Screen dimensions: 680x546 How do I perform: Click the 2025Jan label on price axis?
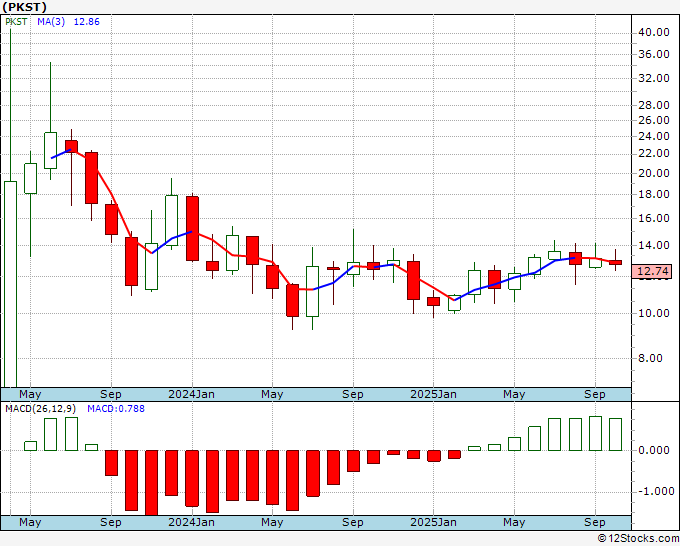click(433, 394)
